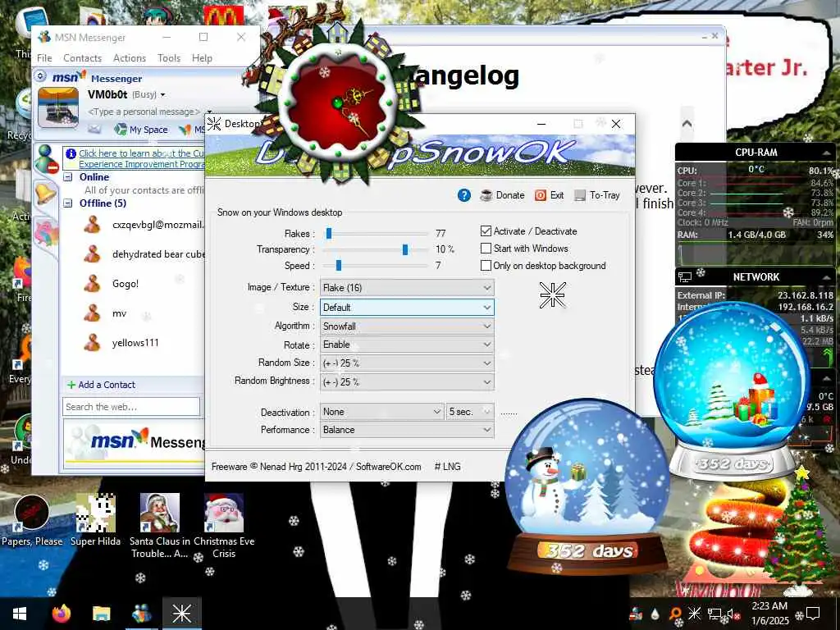Image resolution: width=840 pixels, height=630 pixels.
Task: Open the Image / Texture Flake (16) dropdown
Action: click(407, 288)
